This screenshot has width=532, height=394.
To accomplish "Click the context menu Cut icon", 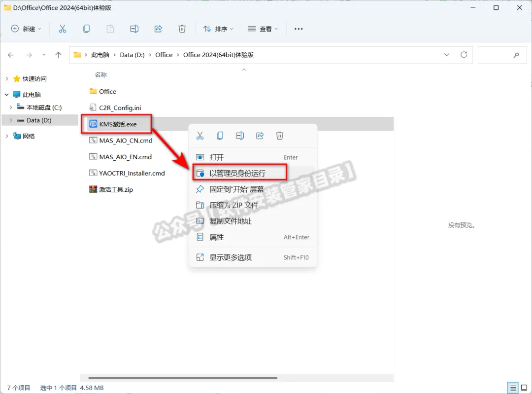I will tap(200, 136).
